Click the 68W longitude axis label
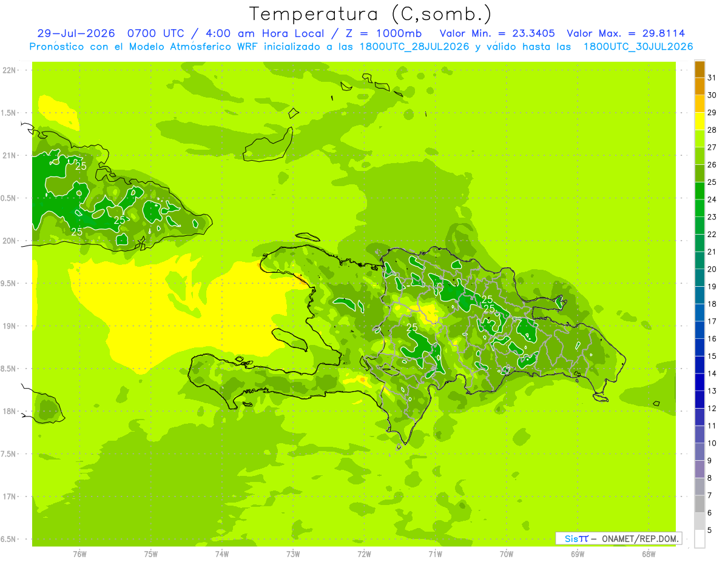Image resolution: width=728 pixels, height=562 pixels. pos(648,554)
